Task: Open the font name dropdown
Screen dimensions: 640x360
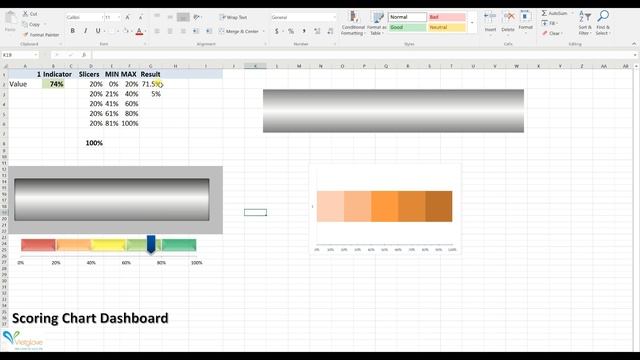Action: click(x=102, y=18)
